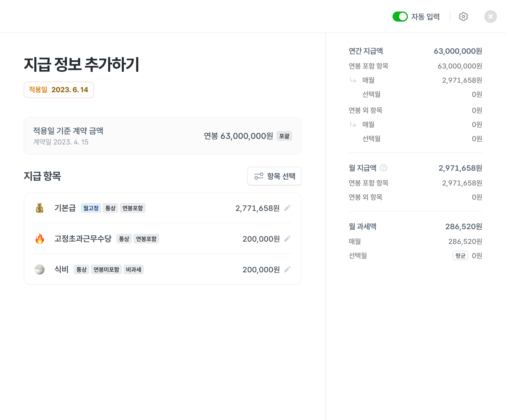506x420 pixels.
Task: Click the 비과세 tag on 식비 row
Action: pos(133,269)
